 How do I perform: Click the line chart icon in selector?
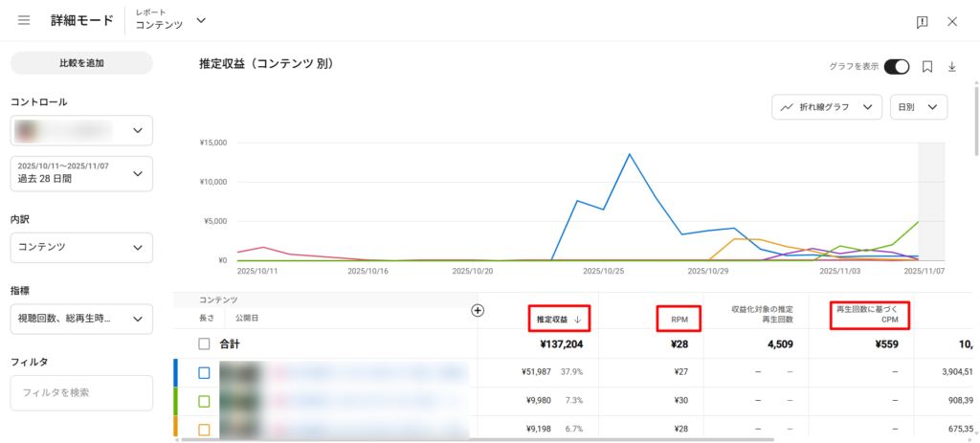click(787, 107)
